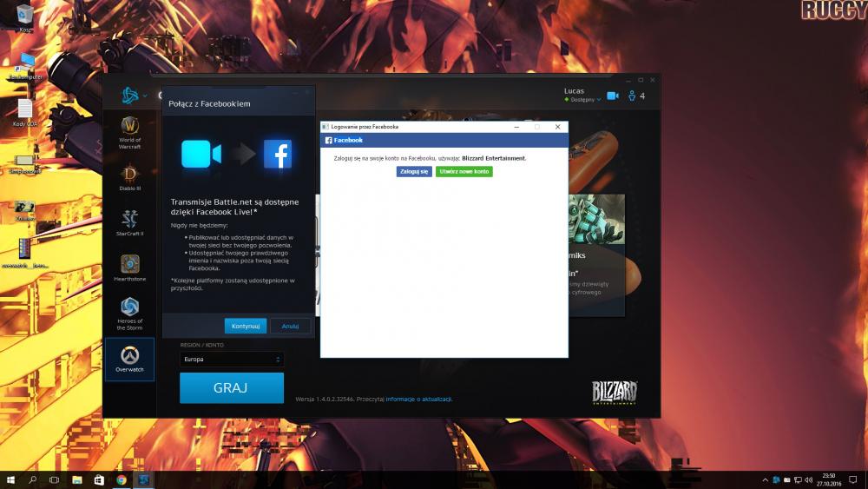Select StarCraft II in game sidebar
This screenshot has width=868, height=489.
(x=129, y=222)
